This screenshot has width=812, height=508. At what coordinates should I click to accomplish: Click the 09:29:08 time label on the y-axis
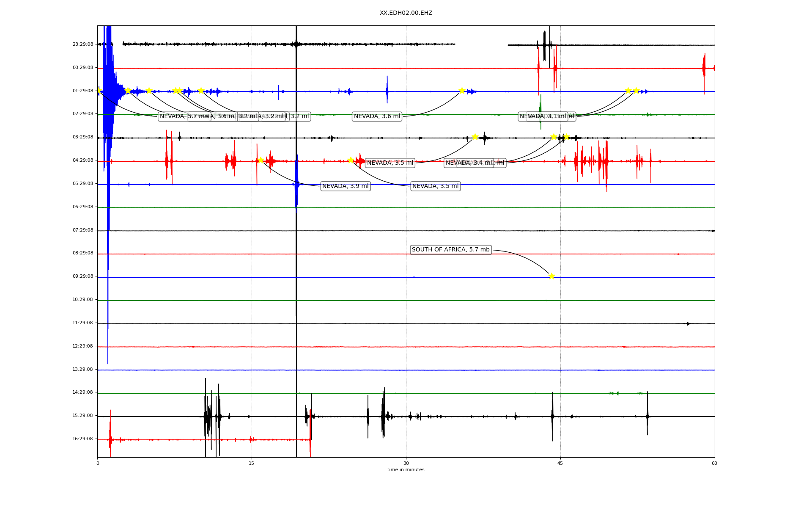[x=83, y=276]
